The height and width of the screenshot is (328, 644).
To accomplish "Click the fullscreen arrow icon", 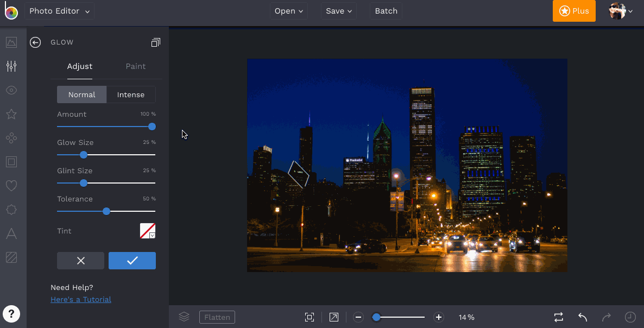I will [x=334, y=317].
